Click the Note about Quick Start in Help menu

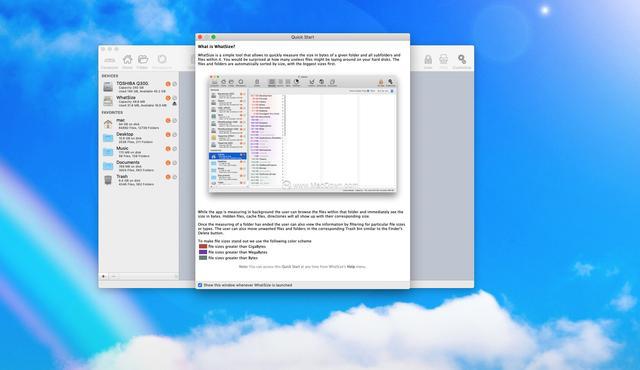click(x=302, y=267)
